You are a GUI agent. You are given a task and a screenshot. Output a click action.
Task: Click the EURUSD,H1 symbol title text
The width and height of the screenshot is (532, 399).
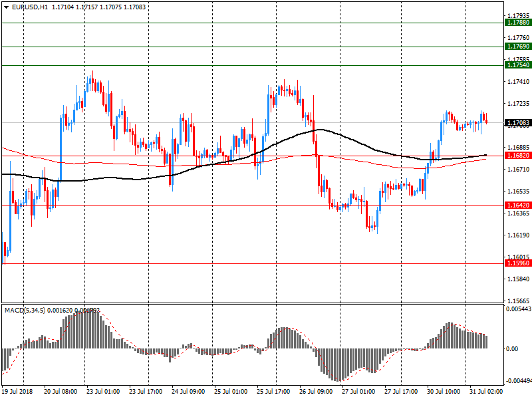point(30,7)
